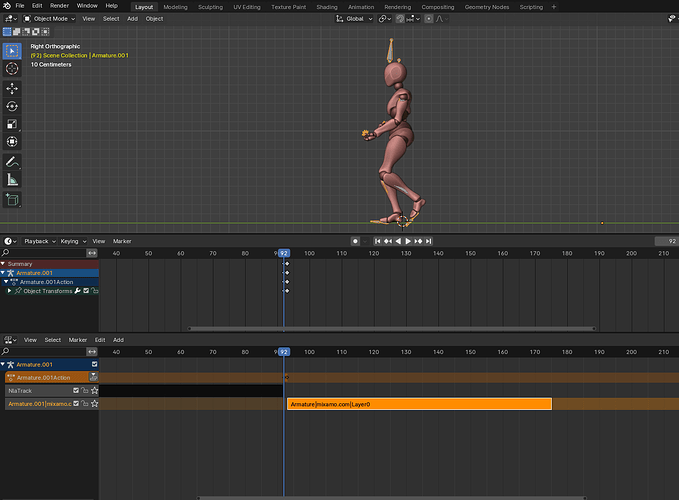Pick the Transform tool
This screenshot has width=679, height=500.
click(x=12, y=142)
